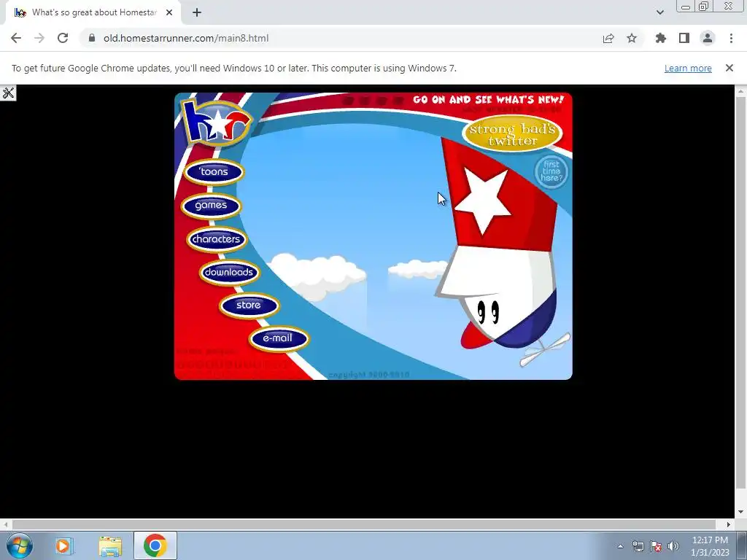
Task: Click the Chrome taskbar icon
Action: click(155, 545)
